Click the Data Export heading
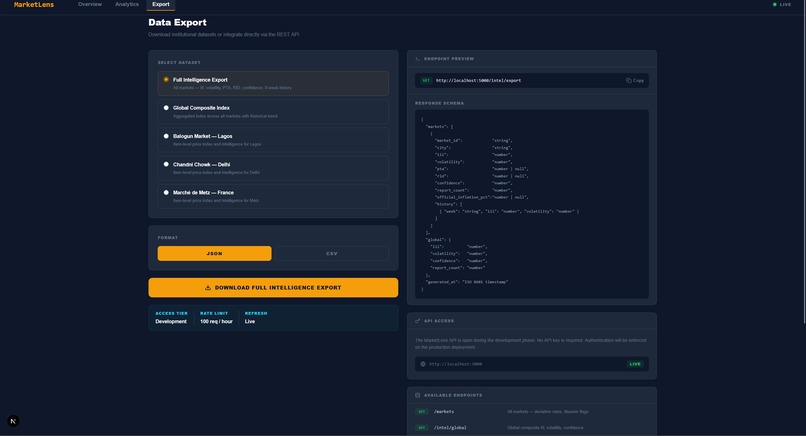The width and height of the screenshot is (806, 436). [x=177, y=22]
